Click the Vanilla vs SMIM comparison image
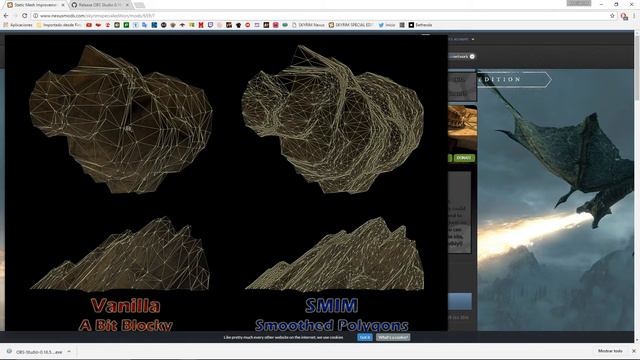The width and height of the screenshot is (640, 360). [x=226, y=182]
